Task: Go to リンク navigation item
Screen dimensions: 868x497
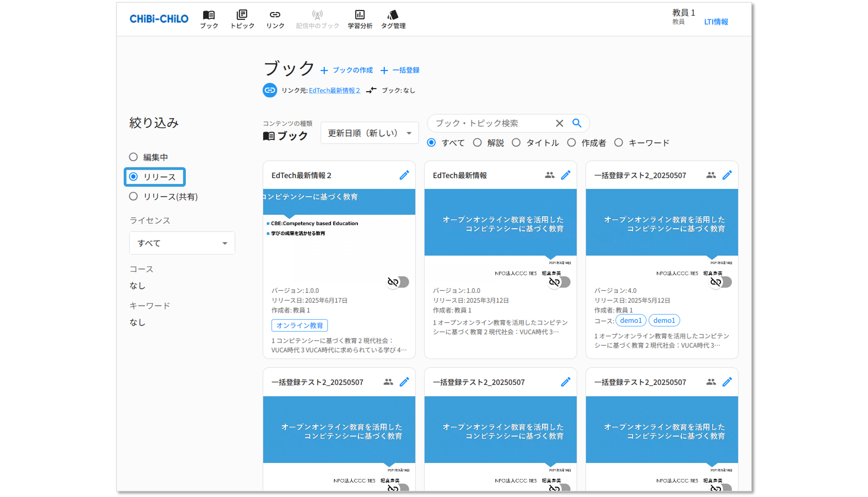Action: [x=275, y=19]
